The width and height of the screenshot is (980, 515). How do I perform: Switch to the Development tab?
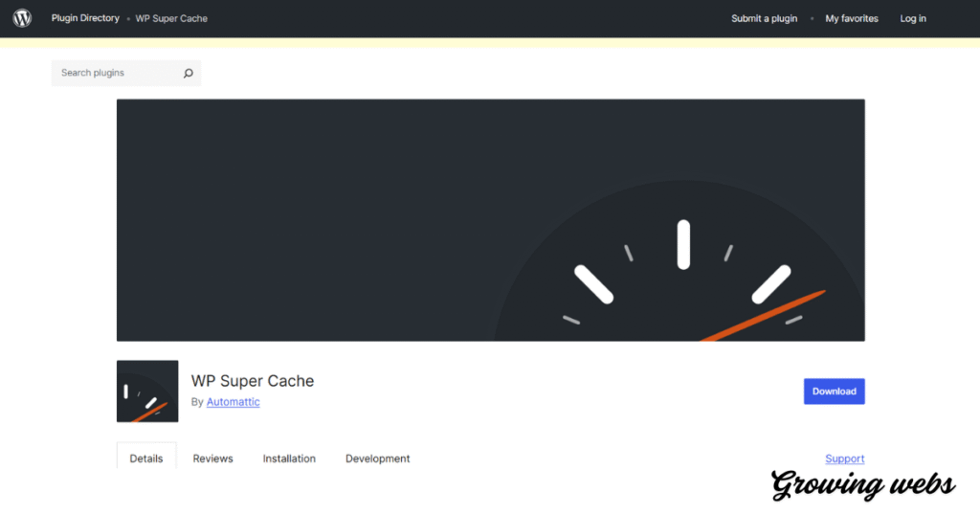pyautogui.click(x=377, y=459)
